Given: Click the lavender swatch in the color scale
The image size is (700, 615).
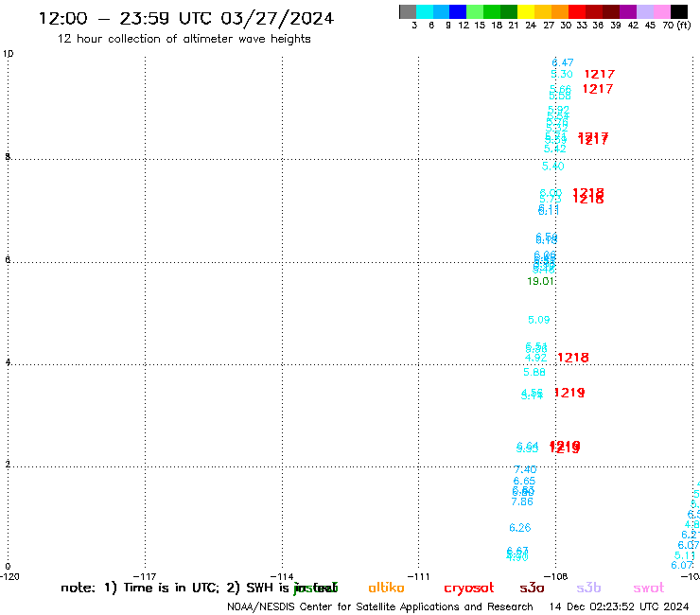Looking at the screenshot, I should click(644, 11).
